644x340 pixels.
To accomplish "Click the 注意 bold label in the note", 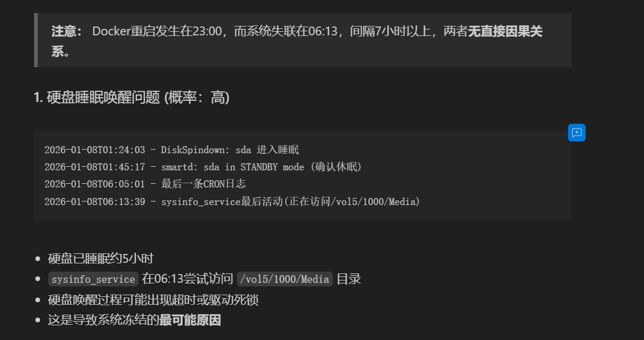I will point(67,31).
